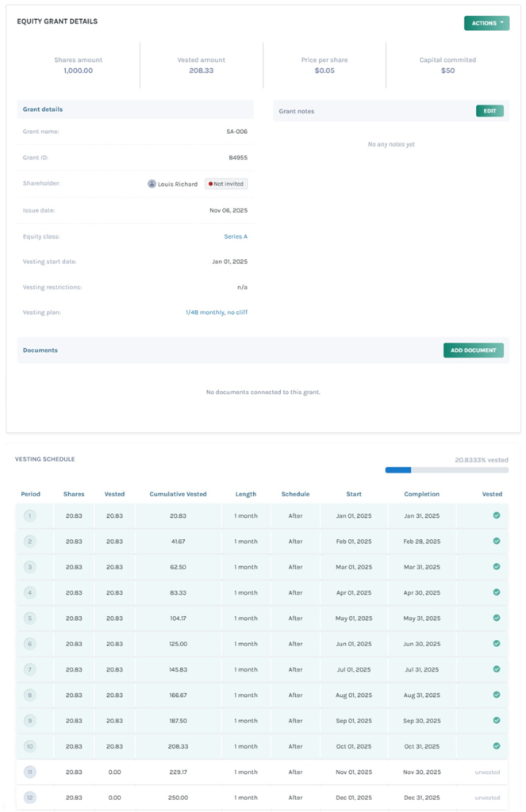Click unvested status in Nov 30, 2025 row
The image size is (526, 812).
point(487,772)
